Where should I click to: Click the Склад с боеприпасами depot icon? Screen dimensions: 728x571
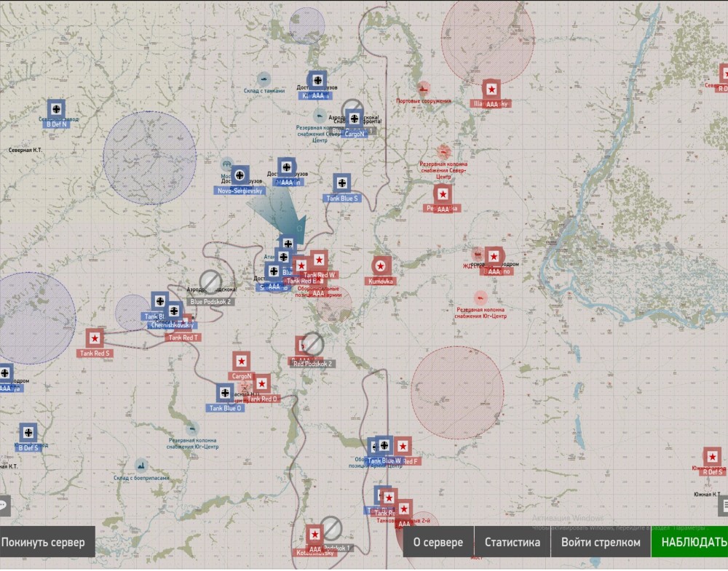coord(141,466)
